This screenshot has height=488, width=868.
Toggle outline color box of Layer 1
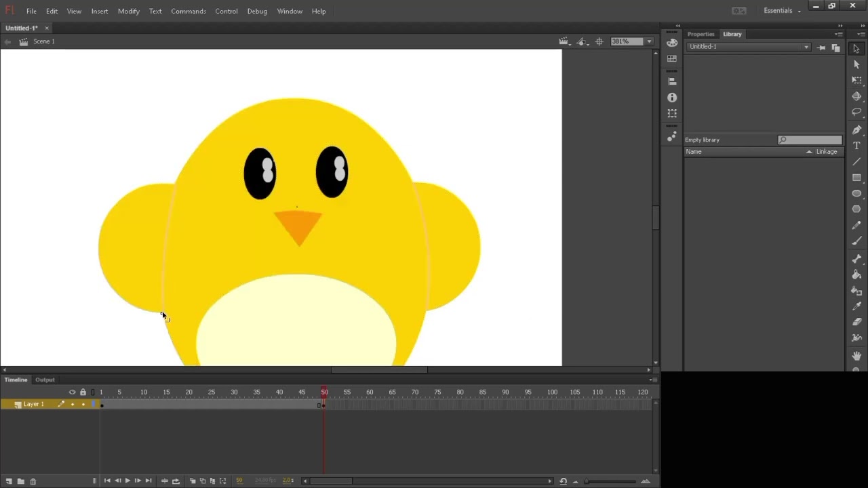pyautogui.click(x=93, y=405)
